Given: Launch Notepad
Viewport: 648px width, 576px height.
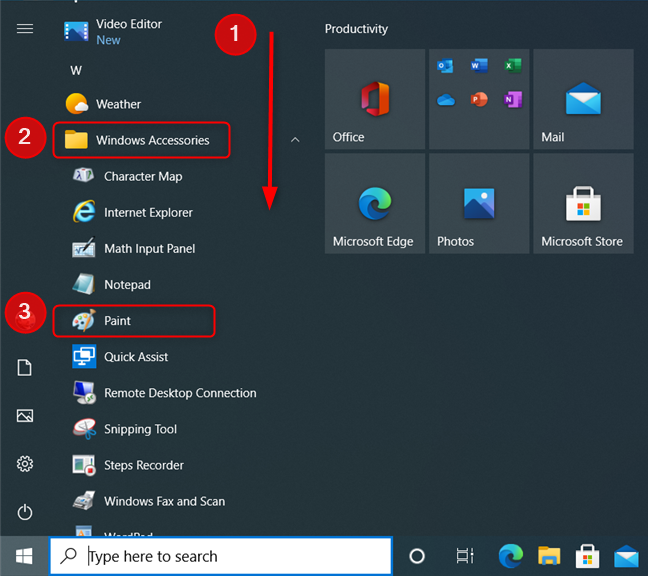Looking at the screenshot, I should coord(112,284).
